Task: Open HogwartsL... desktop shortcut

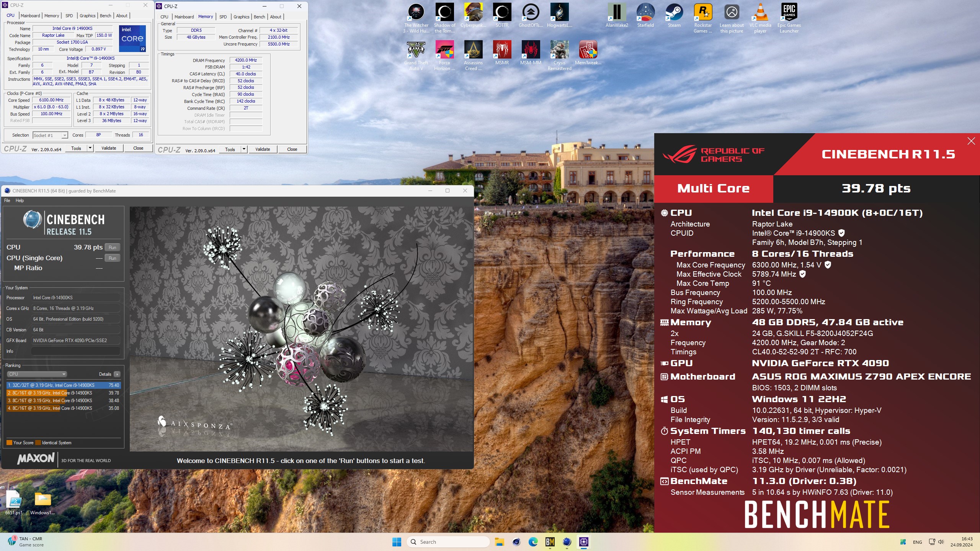Action: pos(559,15)
